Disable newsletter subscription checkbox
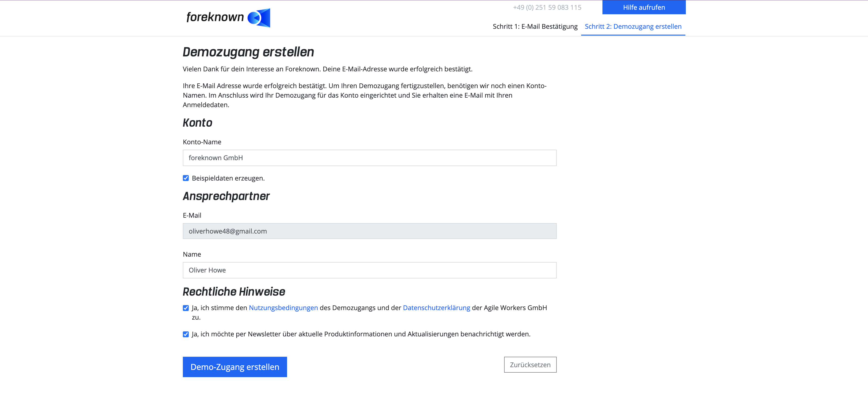The image size is (868, 405). point(185,334)
